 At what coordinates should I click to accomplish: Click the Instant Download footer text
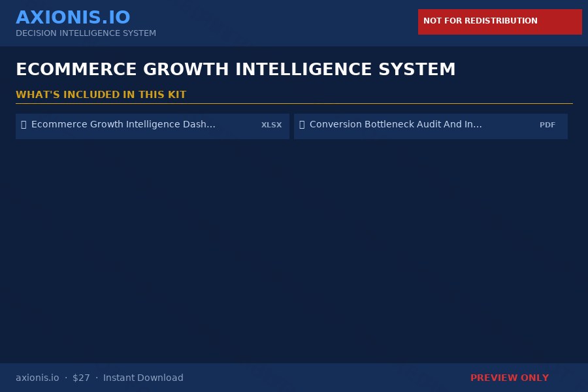(143, 378)
